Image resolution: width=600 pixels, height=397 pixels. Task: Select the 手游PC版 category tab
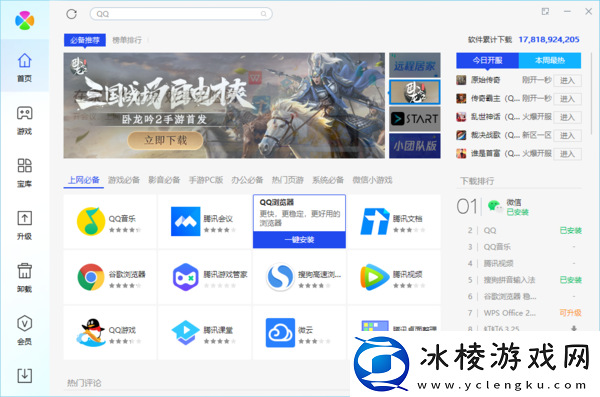click(x=206, y=180)
